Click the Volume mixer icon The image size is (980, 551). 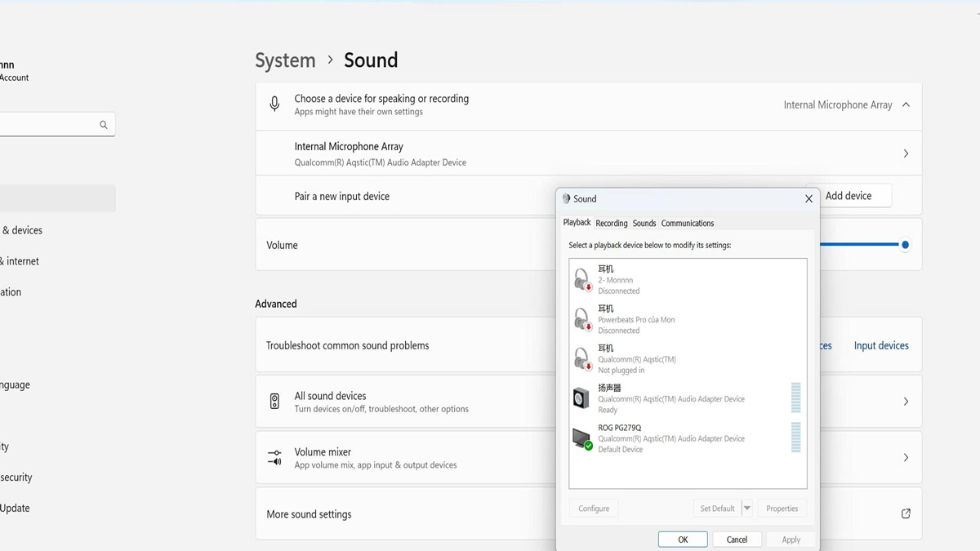(274, 458)
